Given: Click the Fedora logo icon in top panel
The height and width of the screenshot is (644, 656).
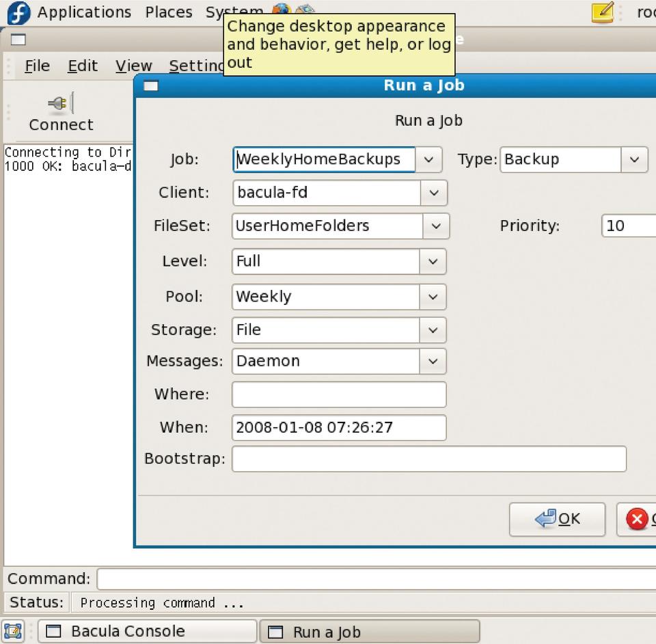Looking at the screenshot, I should (x=19, y=12).
